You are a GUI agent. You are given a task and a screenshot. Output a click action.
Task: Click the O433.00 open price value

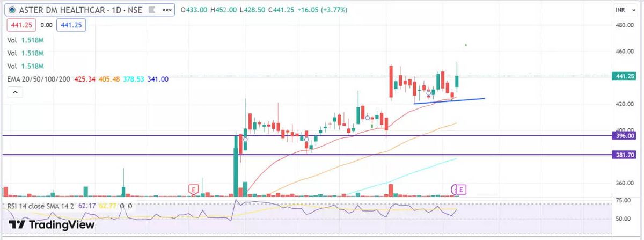194,10
